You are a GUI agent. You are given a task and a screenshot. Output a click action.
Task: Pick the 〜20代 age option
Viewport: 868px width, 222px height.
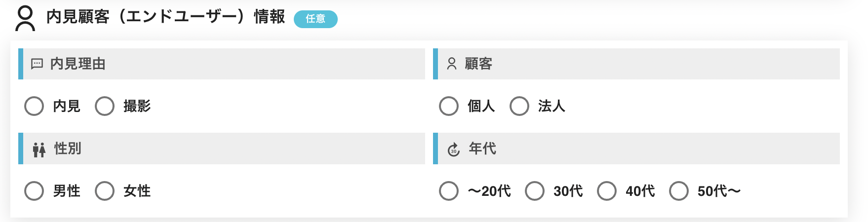[449, 191]
